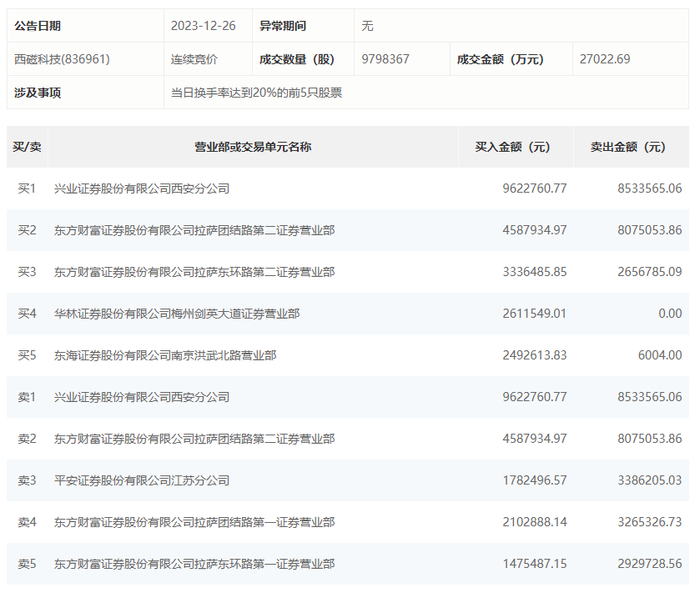
Task: Click 东方财富拉萨团结路第一证券营业部
Action: 194,522
